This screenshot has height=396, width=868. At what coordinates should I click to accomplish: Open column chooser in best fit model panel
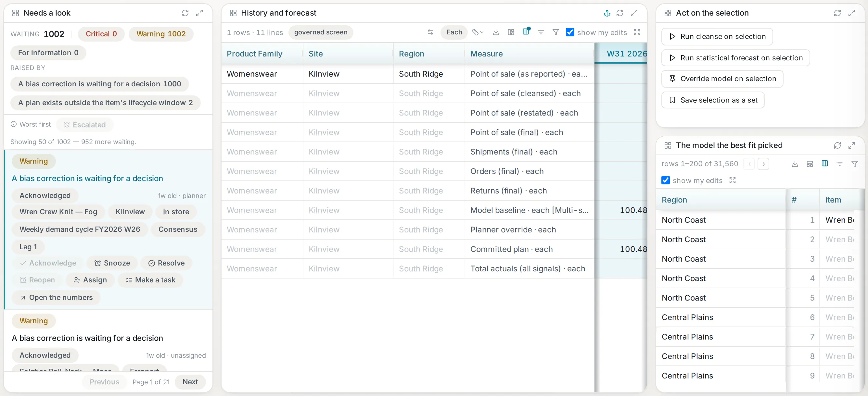click(x=825, y=164)
